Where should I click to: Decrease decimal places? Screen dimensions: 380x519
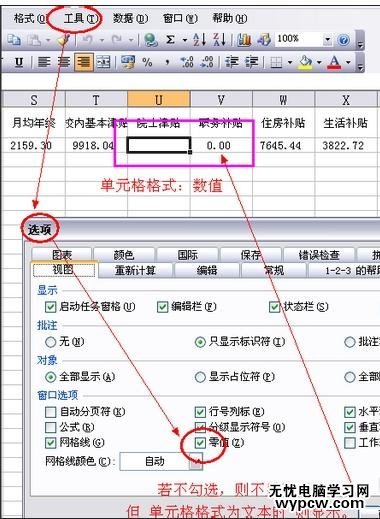(x=207, y=62)
